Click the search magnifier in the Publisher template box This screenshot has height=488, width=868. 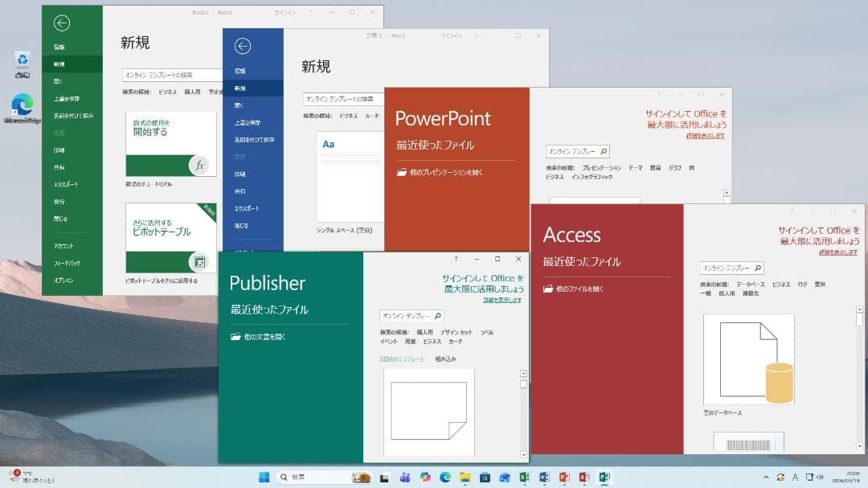coord(438,316)
